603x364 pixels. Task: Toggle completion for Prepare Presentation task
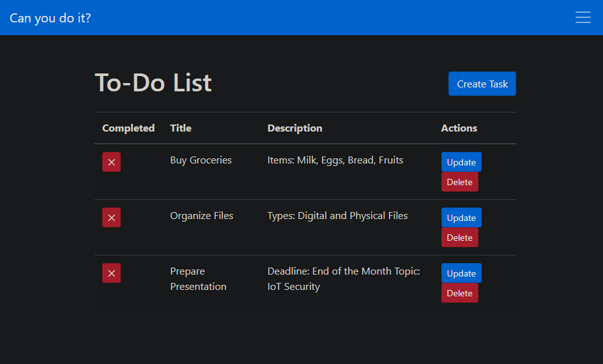click(111, 273)
